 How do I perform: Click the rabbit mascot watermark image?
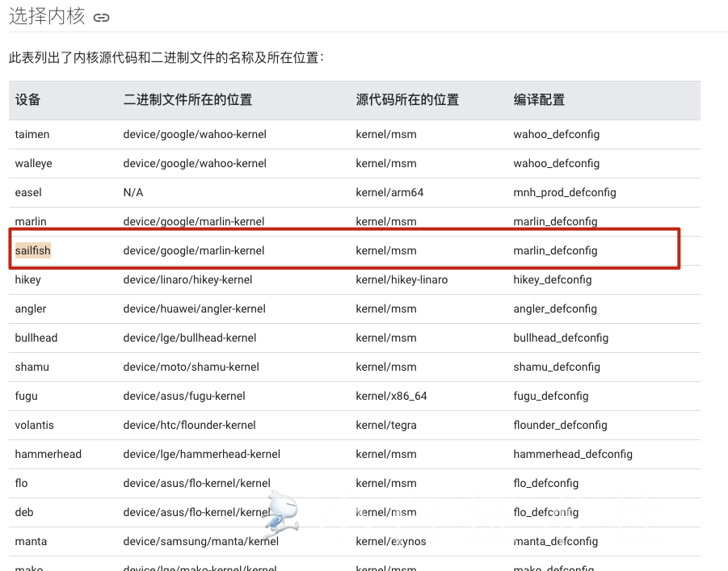click(282, 511)
